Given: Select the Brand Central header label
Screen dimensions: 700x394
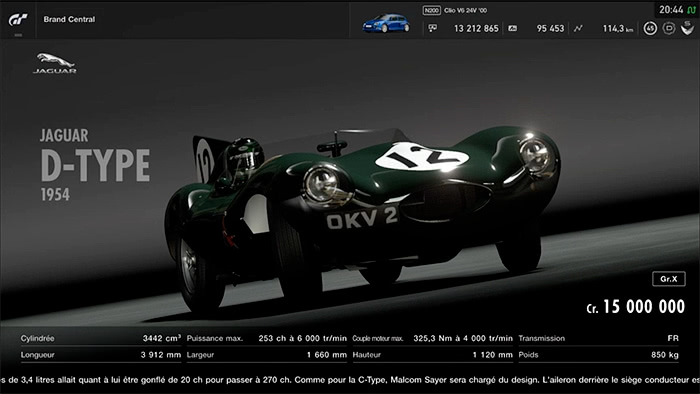Looking at the screenshot, I should coord(69,19).
